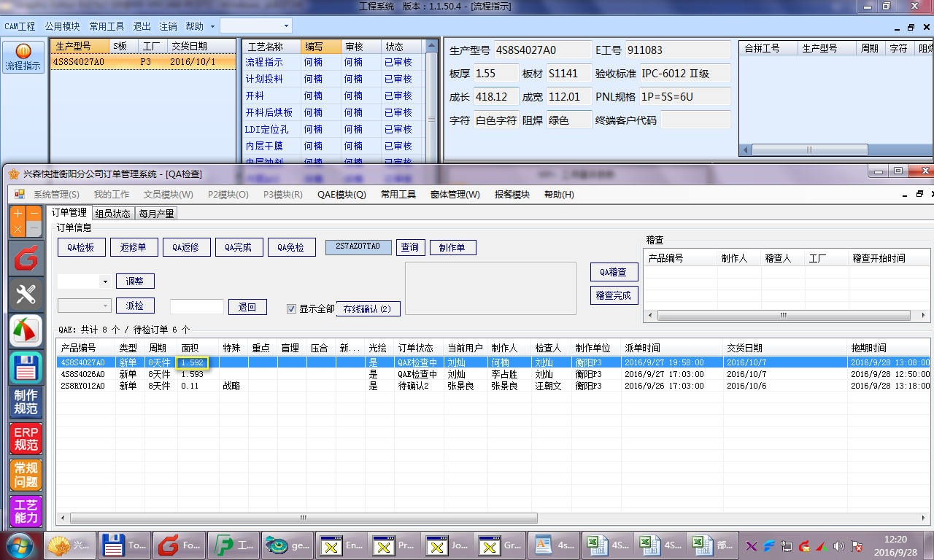This screenshot has width=934, height=560.
Task: Switch to the shell-icon 兴... taskbar item
Action: coord(71,545)
